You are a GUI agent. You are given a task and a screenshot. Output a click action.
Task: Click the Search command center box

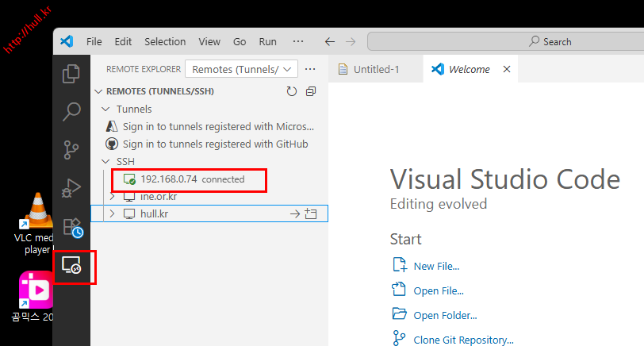[505, 41]
